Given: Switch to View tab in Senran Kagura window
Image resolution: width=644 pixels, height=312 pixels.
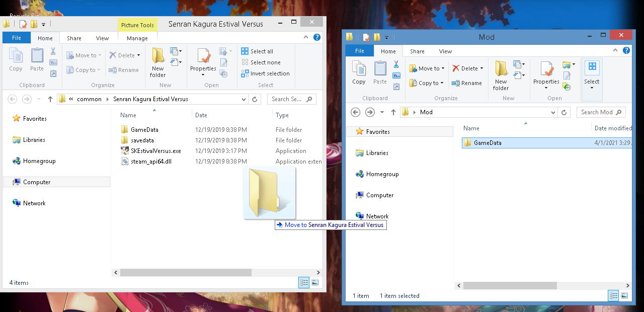Looking at the screenshot, I should (102, 38).
